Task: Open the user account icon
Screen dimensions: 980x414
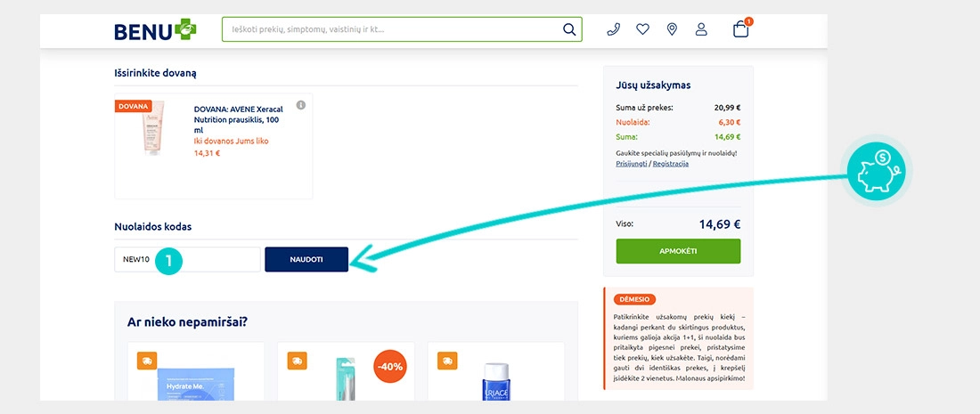Action: [x=701, y=29]
